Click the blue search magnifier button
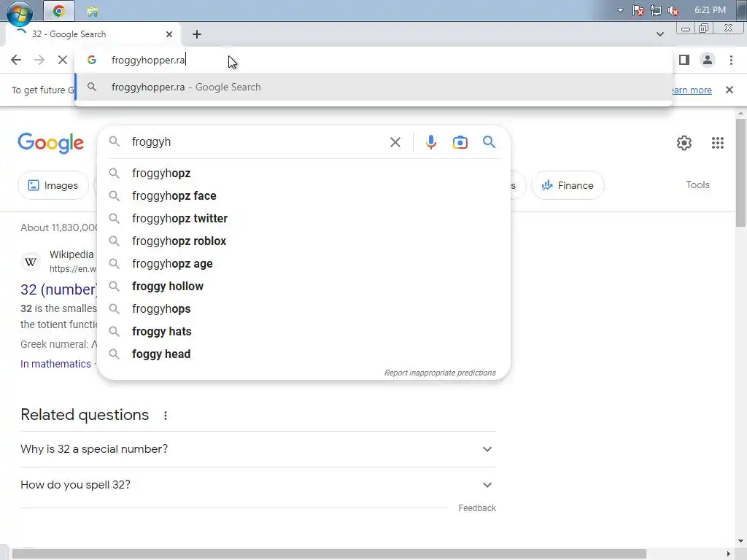This screenshot has width=747, height=560. coord(489,142)
